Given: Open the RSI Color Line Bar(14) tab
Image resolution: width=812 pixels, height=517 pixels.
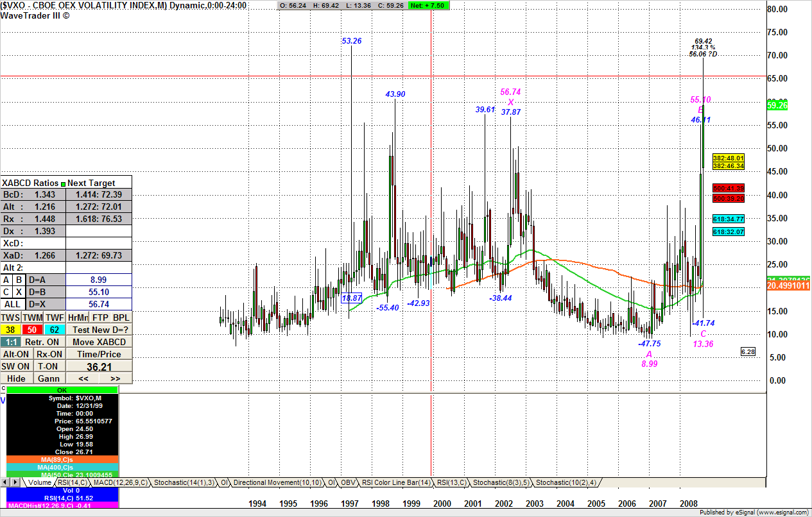Looking at the screenshot, I should click(x=395, y=482).
